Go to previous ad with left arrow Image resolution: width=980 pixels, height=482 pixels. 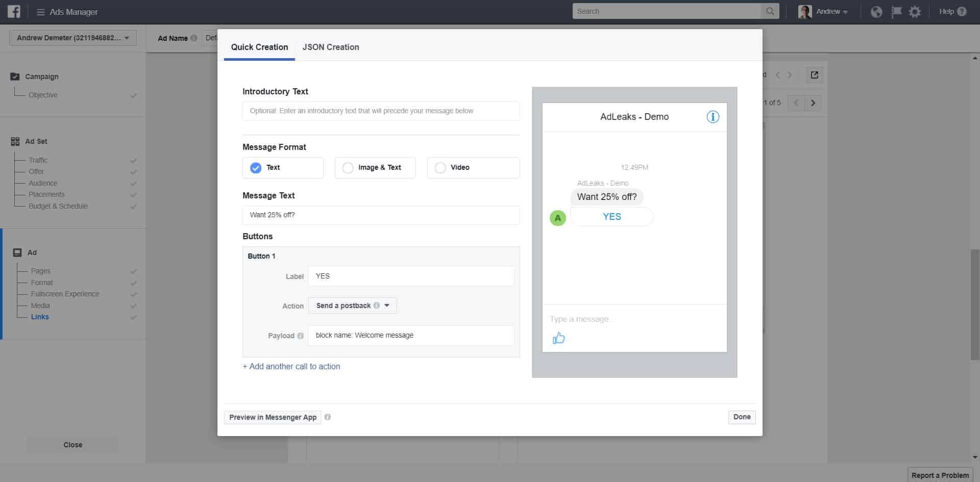point(796,103)
